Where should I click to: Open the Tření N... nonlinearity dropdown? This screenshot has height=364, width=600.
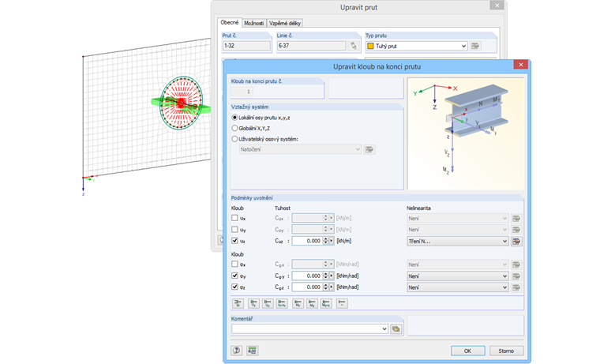point(458,241)
